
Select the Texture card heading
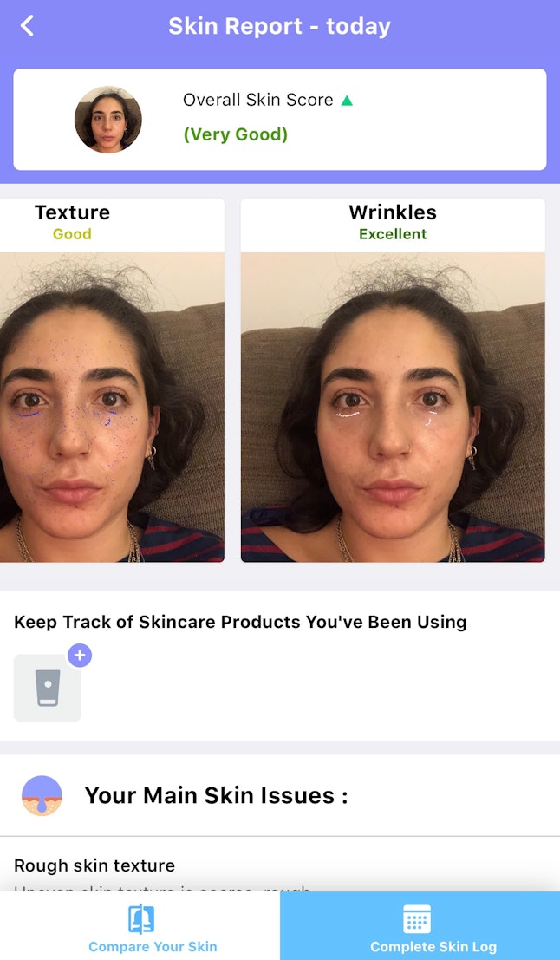[72, 212]
